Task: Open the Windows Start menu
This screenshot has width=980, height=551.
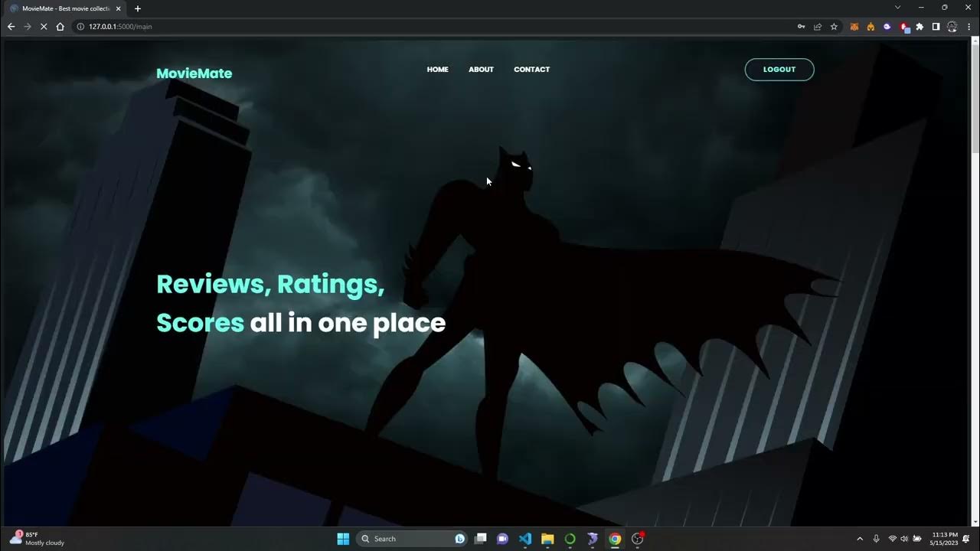Action: coord(343,539)
